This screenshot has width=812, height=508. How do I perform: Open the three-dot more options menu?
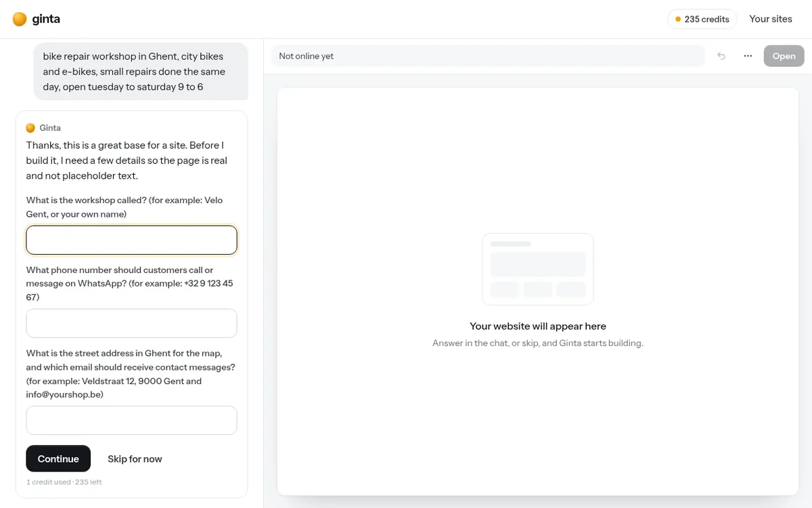(748, 56)
